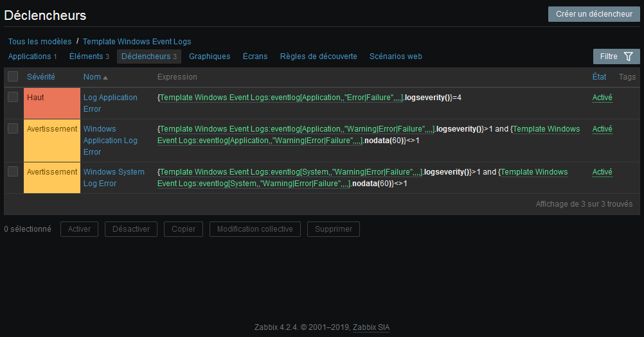Sort by the Nom column arrow

point(105,78)
